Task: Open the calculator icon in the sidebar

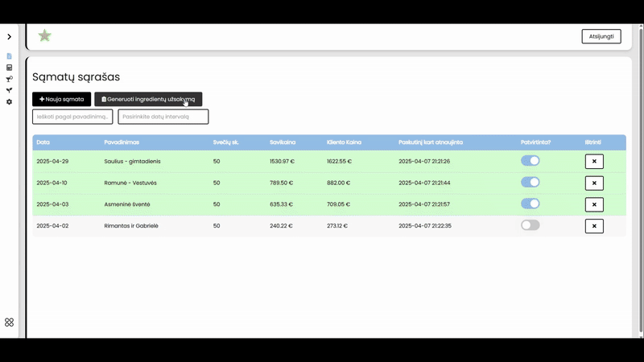Action: pyautogui.click(x=10, y=68)
